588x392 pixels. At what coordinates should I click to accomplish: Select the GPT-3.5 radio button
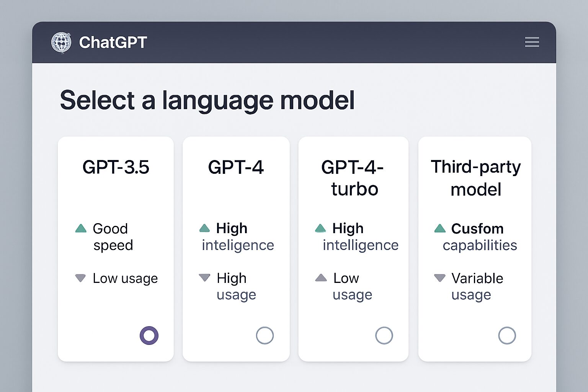[149, 336]
